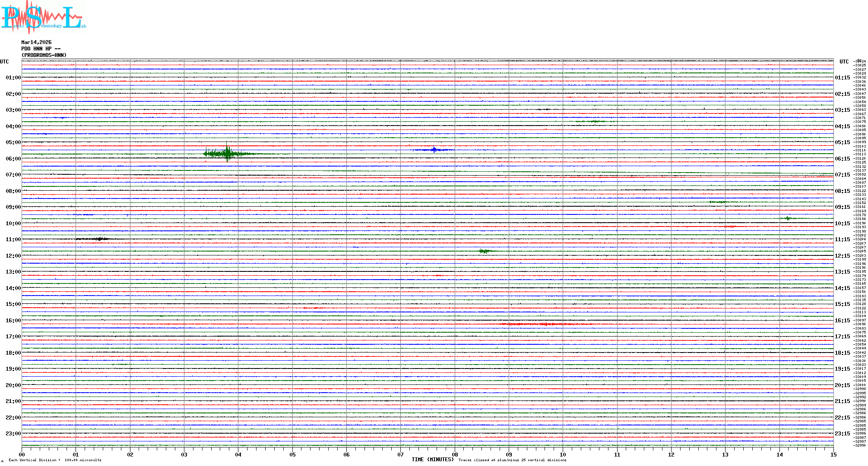Click the small blue seismic event near minute 08
868x466 pixels.
434,150
